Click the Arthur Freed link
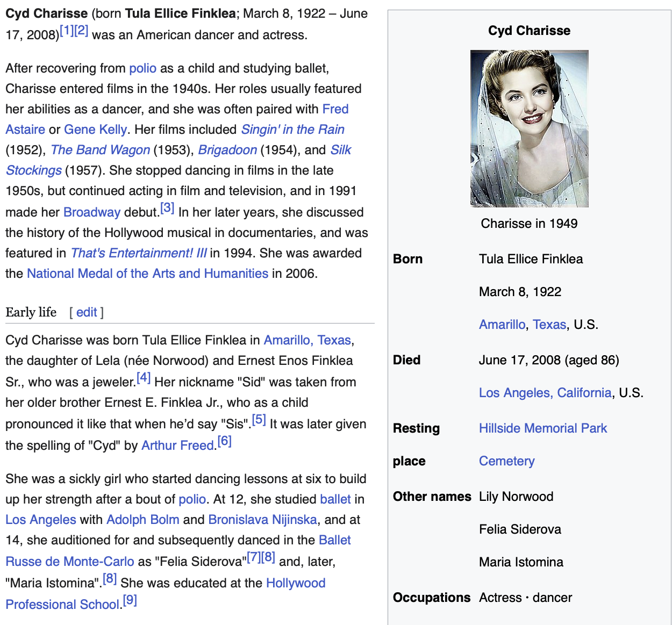Image resolution: width=672 pixels, height=625 pixels. pyautogui.click(x=177, y=446)
